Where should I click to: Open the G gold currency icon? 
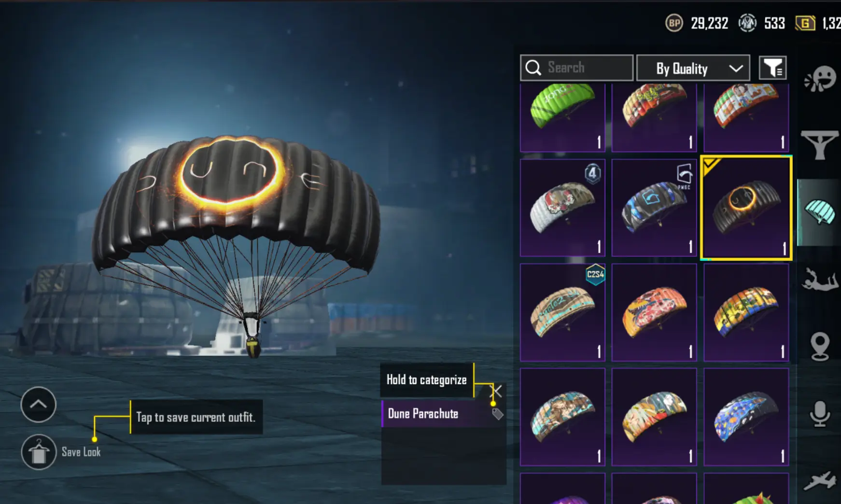click(x=805, y=23)
